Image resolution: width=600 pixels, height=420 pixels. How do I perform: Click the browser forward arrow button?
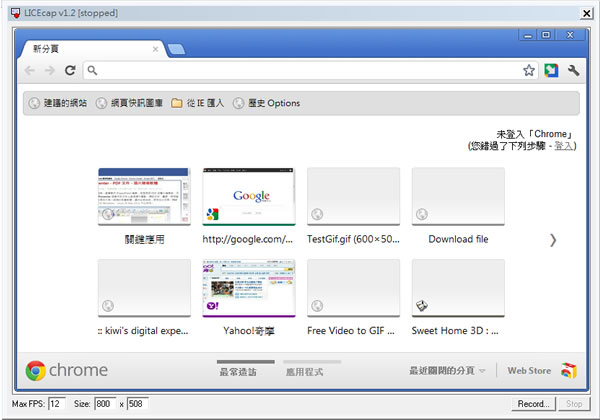click(49, 71)
